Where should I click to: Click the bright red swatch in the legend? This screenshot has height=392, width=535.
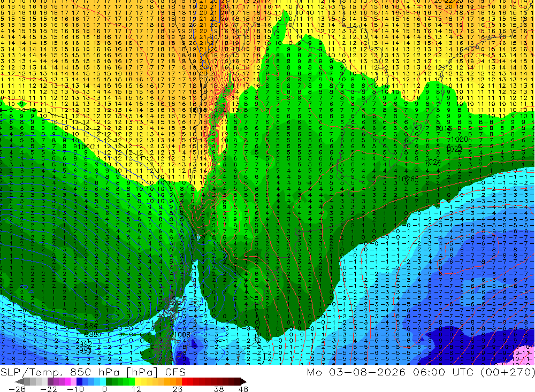click(185, 381)
